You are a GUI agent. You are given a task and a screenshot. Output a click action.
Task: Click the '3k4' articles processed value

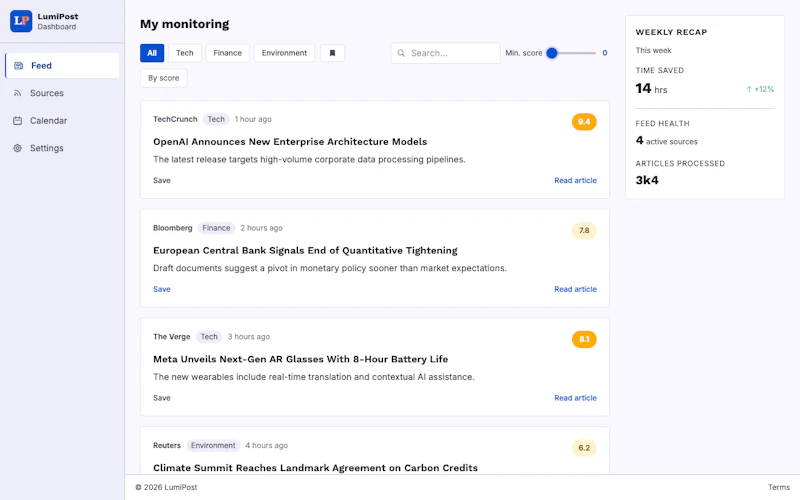coord(647,180)
